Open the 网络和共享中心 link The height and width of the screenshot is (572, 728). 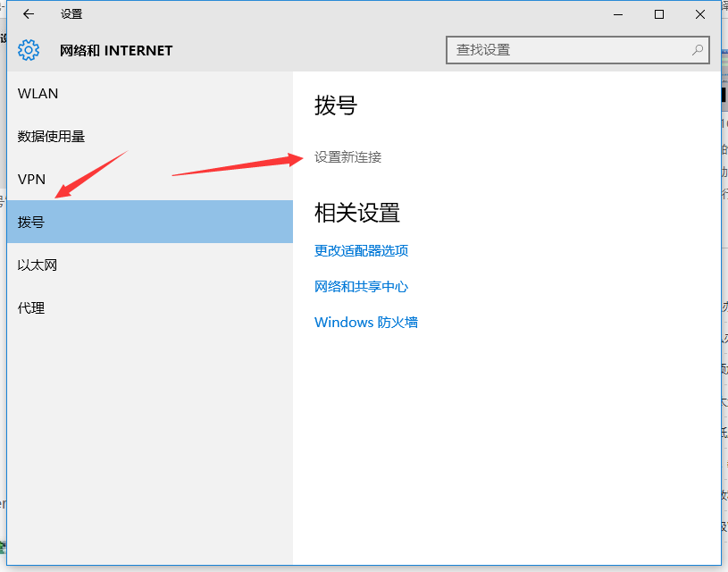pyautogui.click(x=361, y=286)
